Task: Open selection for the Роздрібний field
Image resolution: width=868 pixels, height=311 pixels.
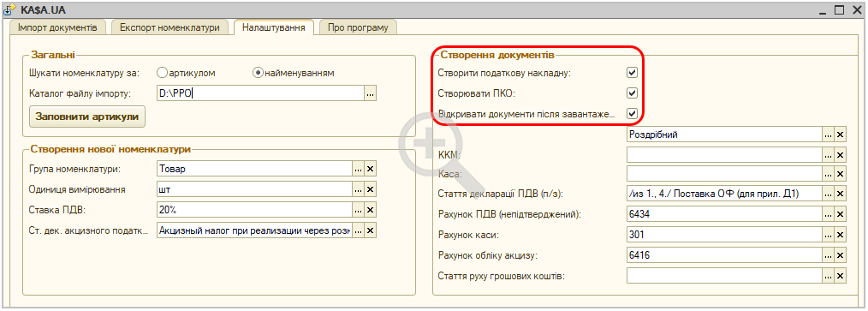Action: tap(828, 135)
